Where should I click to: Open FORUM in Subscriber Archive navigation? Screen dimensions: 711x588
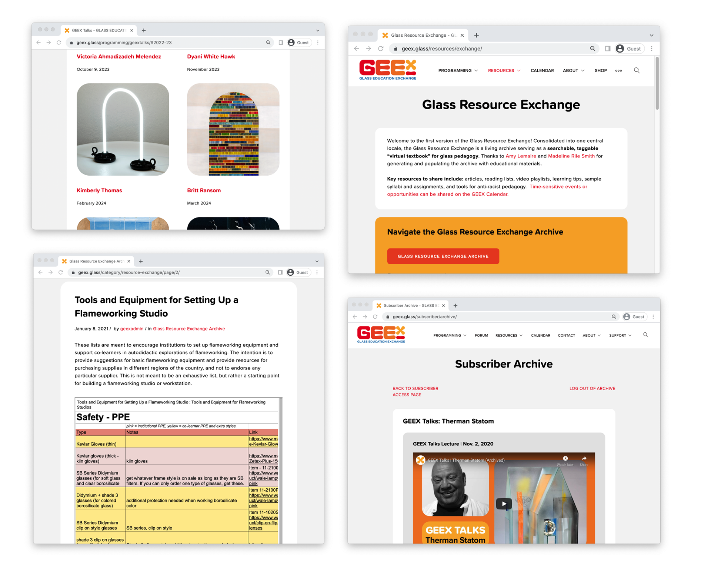(481, 335)
